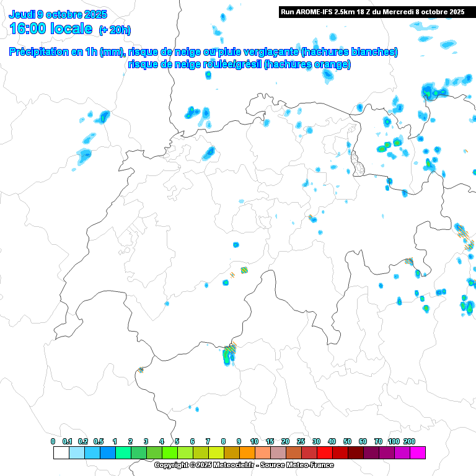Click the Source Meteo-France credit text
Viewport: 476px width, 476px height.
point(299,465)
